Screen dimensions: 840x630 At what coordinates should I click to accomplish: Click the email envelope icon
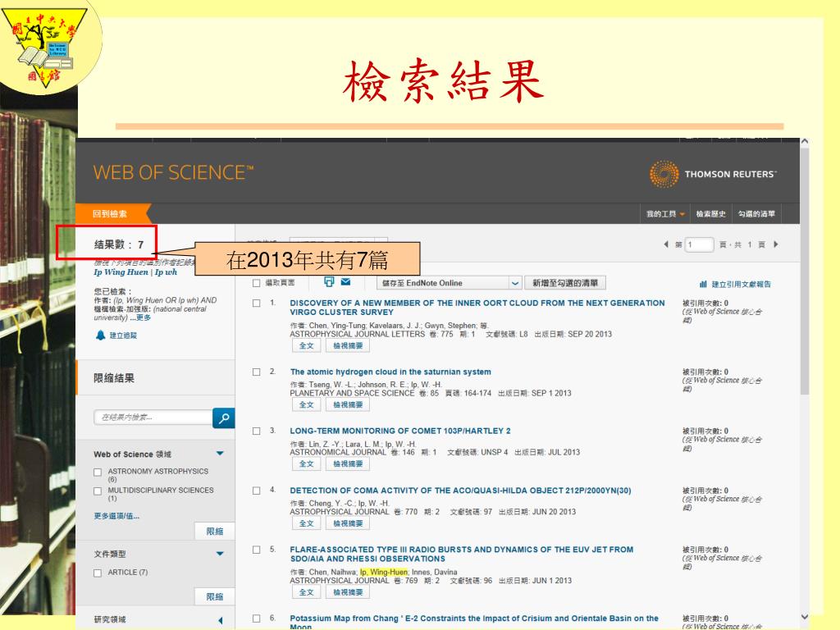pyautogui.click(x=345, y=282)
